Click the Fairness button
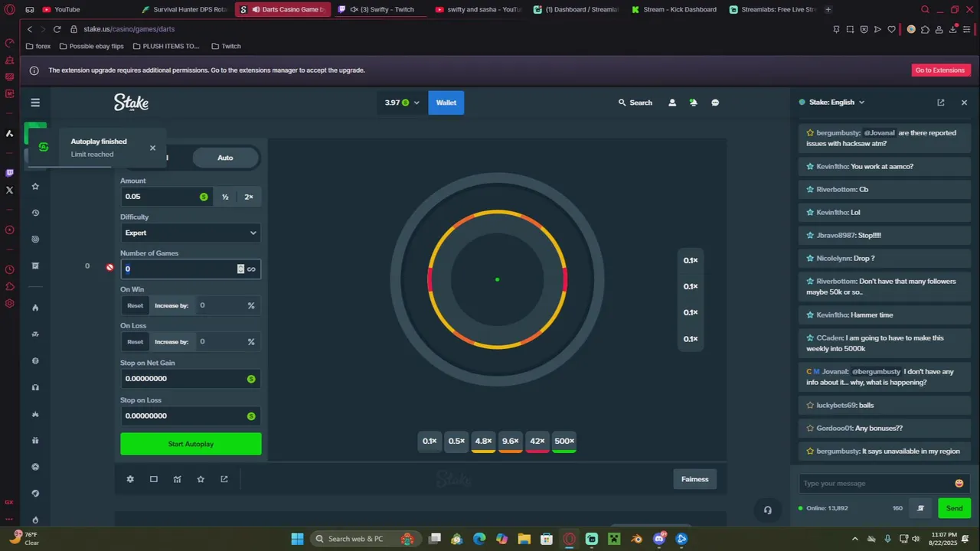980x551 pixels. [695, 479]
